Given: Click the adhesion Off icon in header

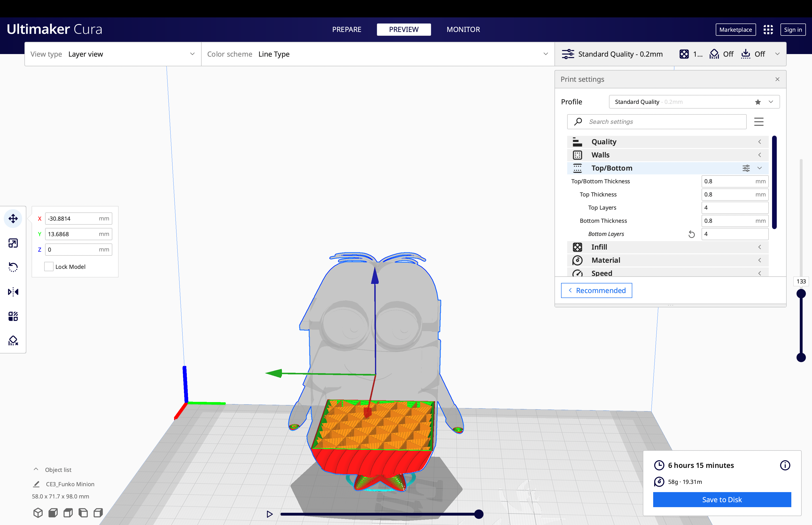Looking at the screenshot, I should 746,54.
